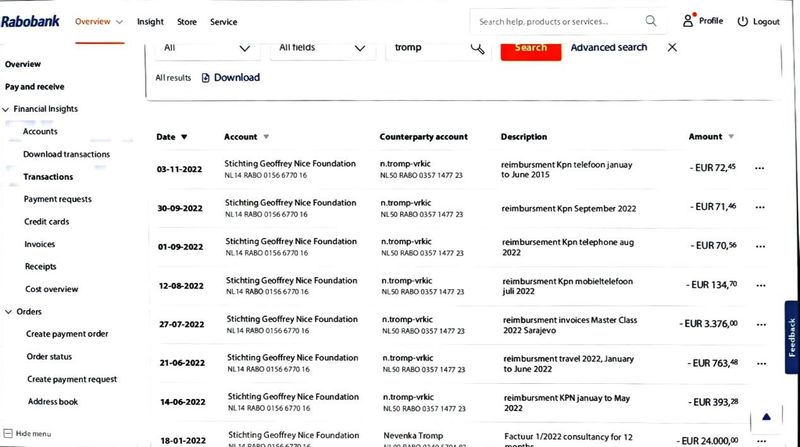Click the red Search button

pyautogui.click(x=531, y=48)
